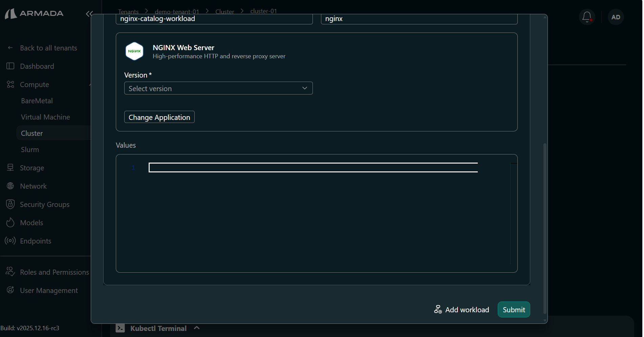The image size is (644, 337).
Task: Select Cluster in the Compute menu
Action: pos(32,133)
